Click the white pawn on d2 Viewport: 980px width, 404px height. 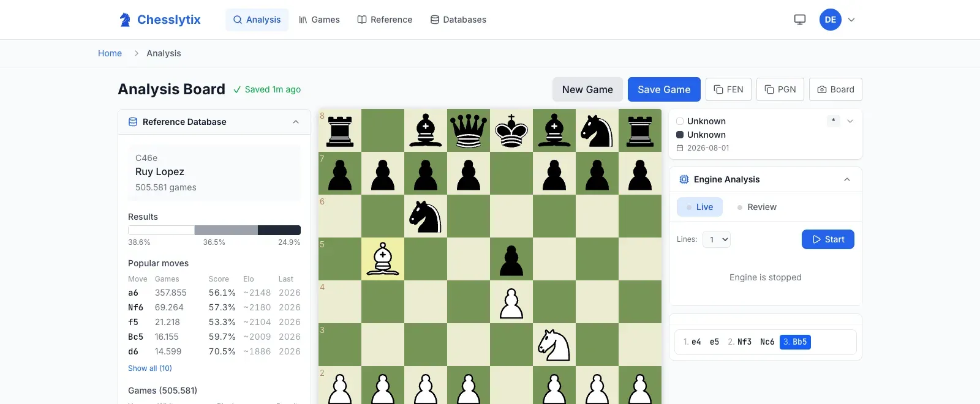[469, 386]
